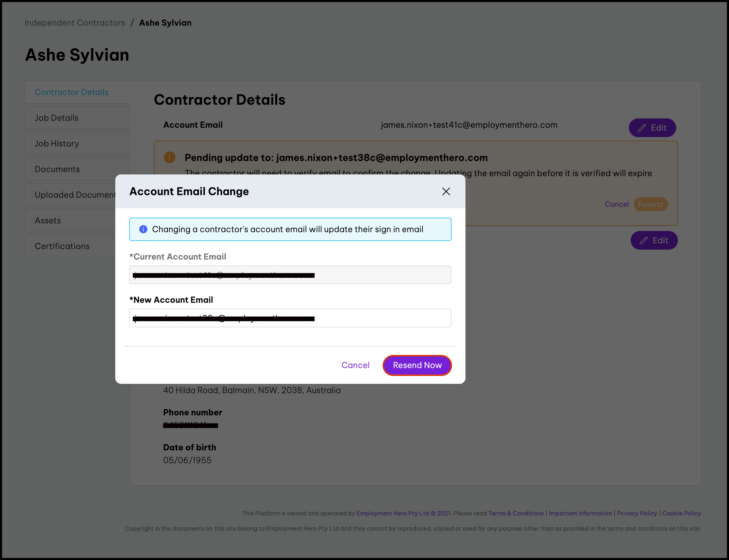Open the Contractor Details tab

pyautogui.click(x=71, y=92)
